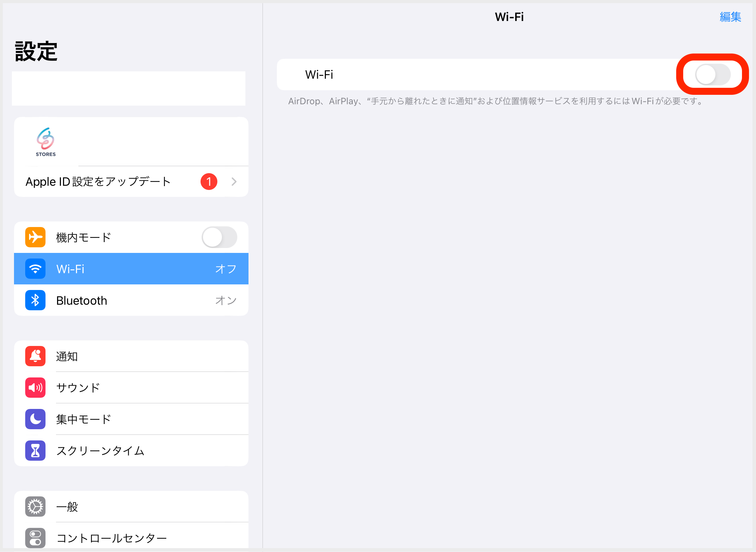
Task: Open サウンド settings
Action: coord(131,388)
